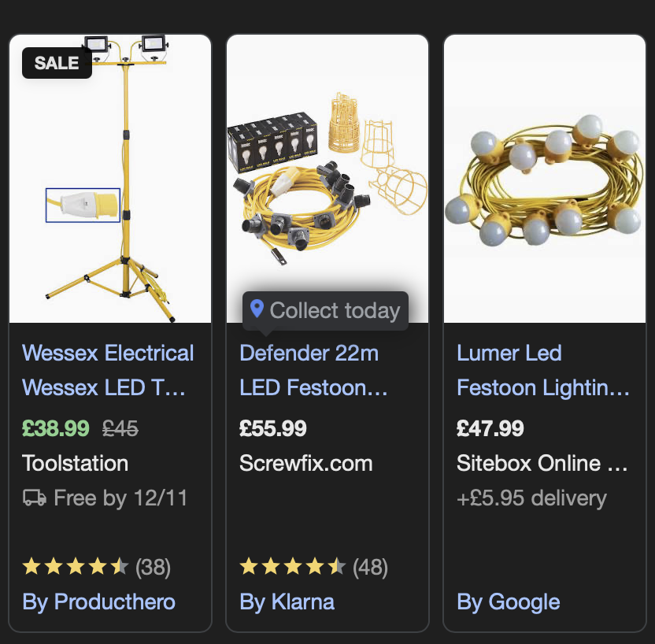Click the Screwfix.com seller name
This screenshot has width=655, height=644.
tap(306, 463)
